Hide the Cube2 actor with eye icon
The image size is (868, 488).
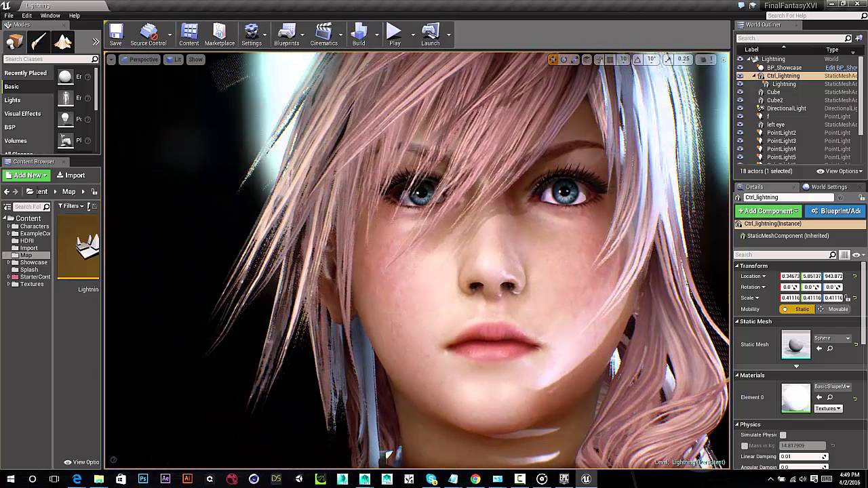[740, 100]
